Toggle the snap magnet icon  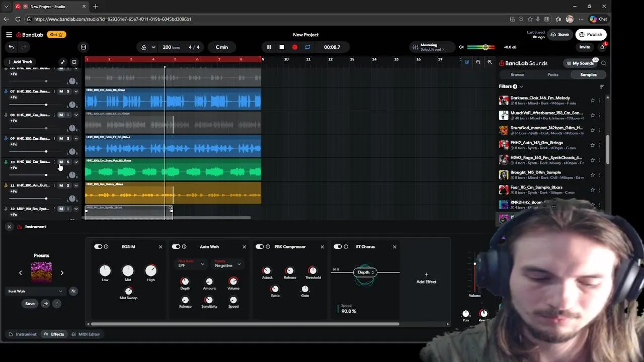tap(466, 62)
